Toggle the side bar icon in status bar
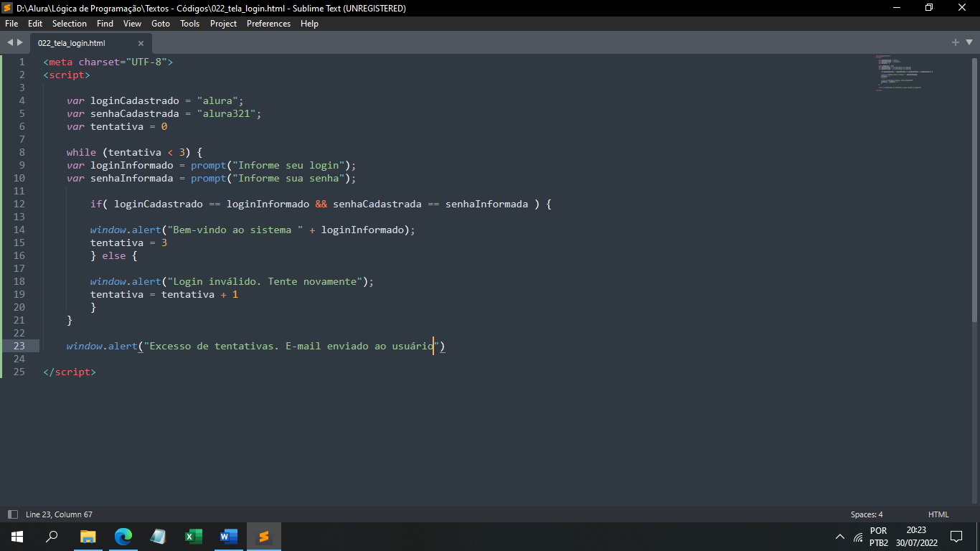 tap(12, 514)
